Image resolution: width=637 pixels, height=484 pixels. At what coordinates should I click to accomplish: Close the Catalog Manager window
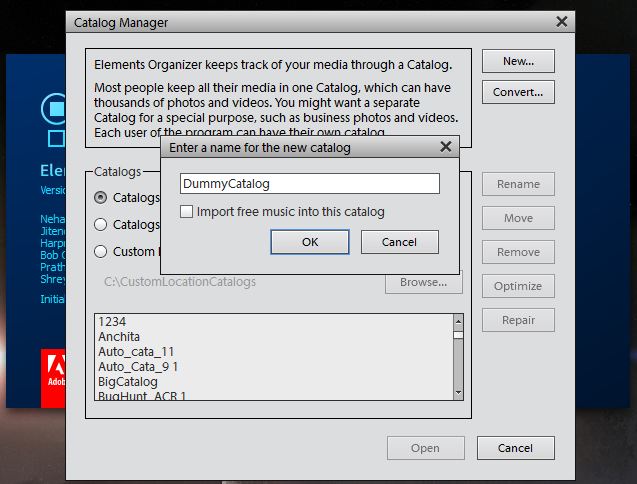(x=562, y=22)
